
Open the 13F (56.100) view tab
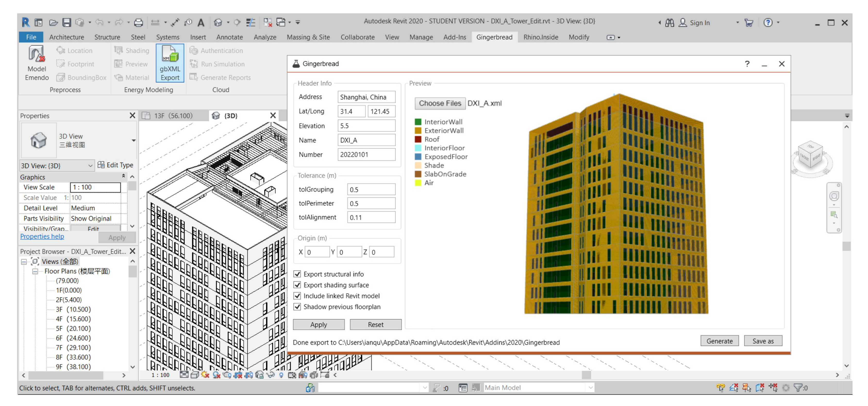pyautogui.click(x=173, y=116)
